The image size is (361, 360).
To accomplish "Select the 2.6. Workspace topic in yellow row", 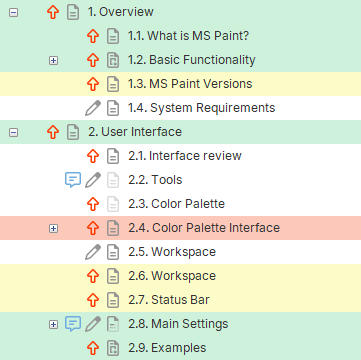I will (172, 276).
